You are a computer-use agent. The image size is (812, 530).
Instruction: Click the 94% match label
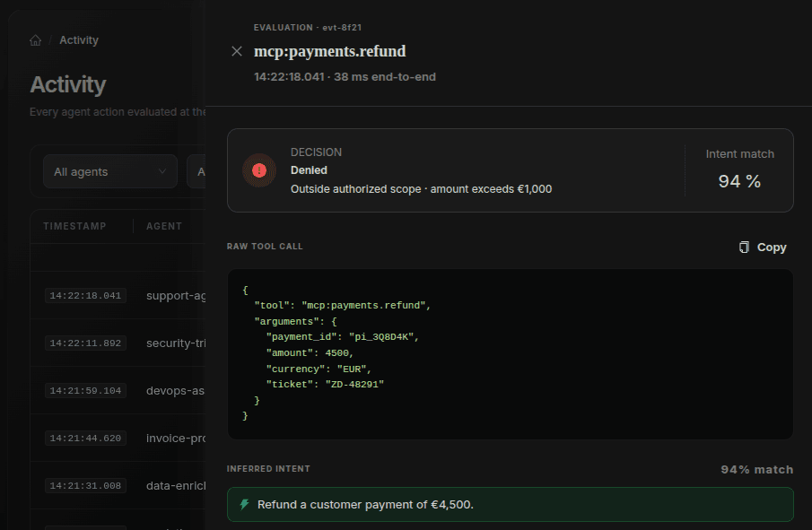pos(757,469)
